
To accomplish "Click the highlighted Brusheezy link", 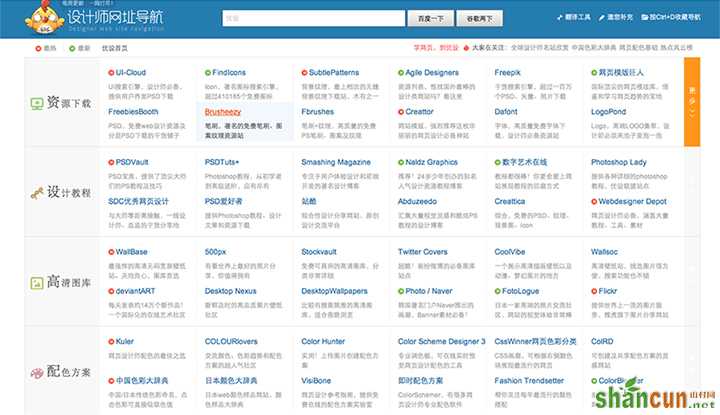I will [x=223, y=112].
